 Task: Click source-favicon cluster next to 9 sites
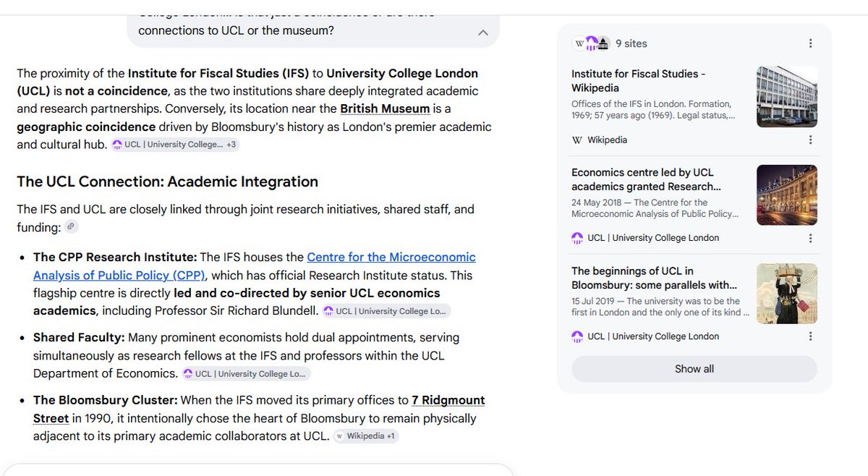pyautogui.click(x=592, y=43)
